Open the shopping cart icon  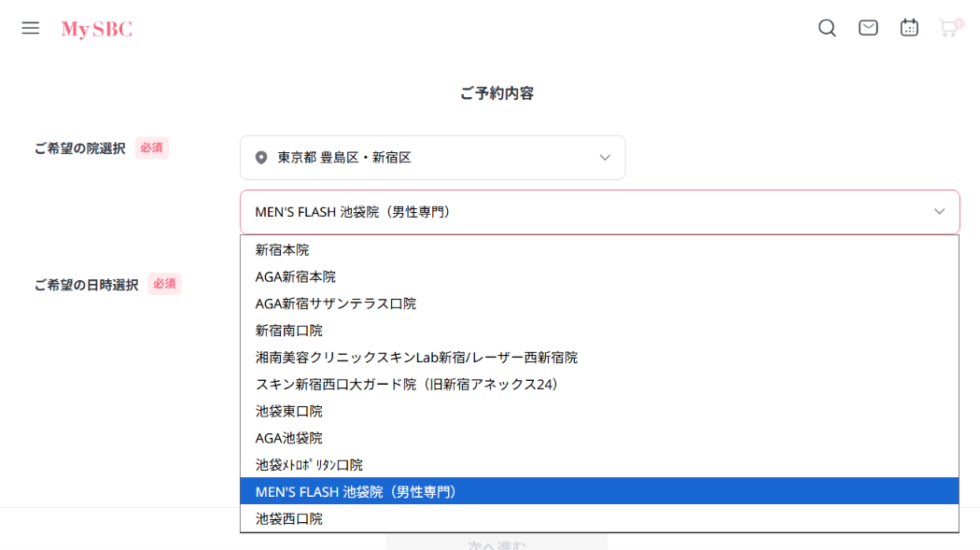tap(950, 27)
